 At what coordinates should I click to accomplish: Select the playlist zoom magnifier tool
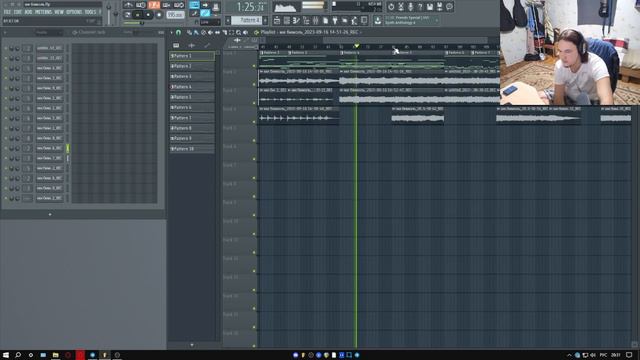[238, 32]
